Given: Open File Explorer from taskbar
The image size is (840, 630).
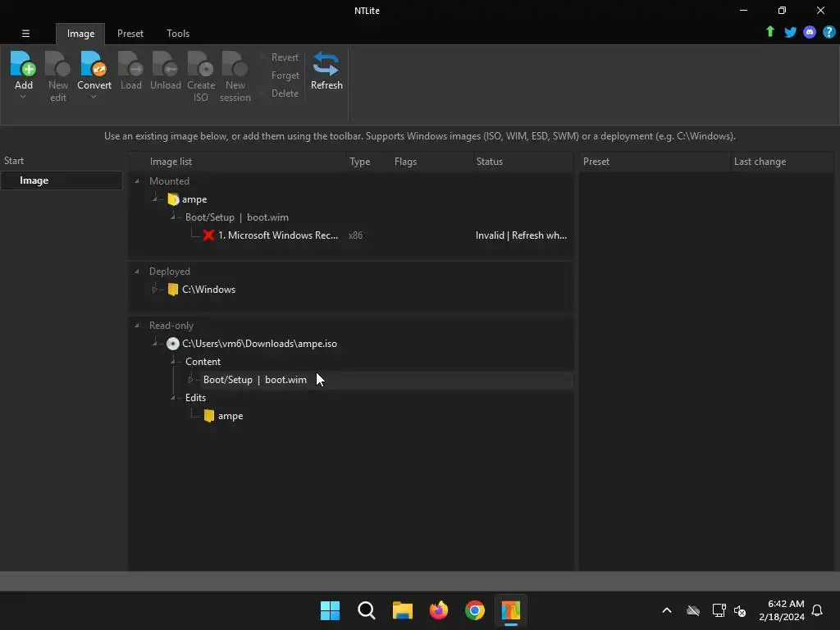Looking at the screenshot, I should coord(402,610).
